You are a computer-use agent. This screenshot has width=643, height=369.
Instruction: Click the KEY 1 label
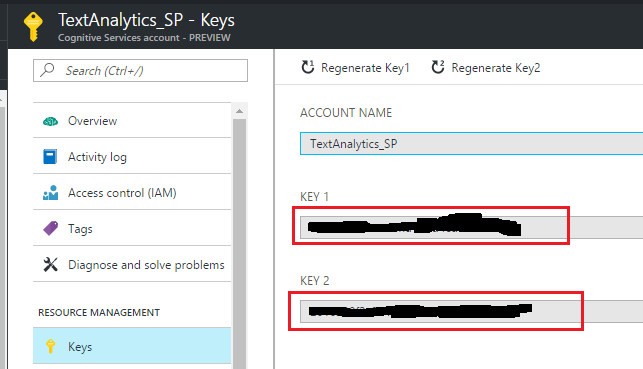315,197
